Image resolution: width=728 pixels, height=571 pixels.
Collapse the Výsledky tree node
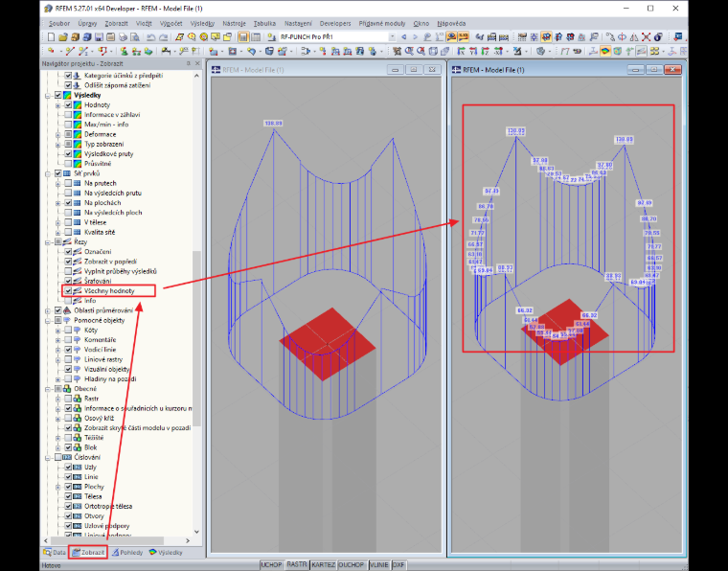coord(48,95)
